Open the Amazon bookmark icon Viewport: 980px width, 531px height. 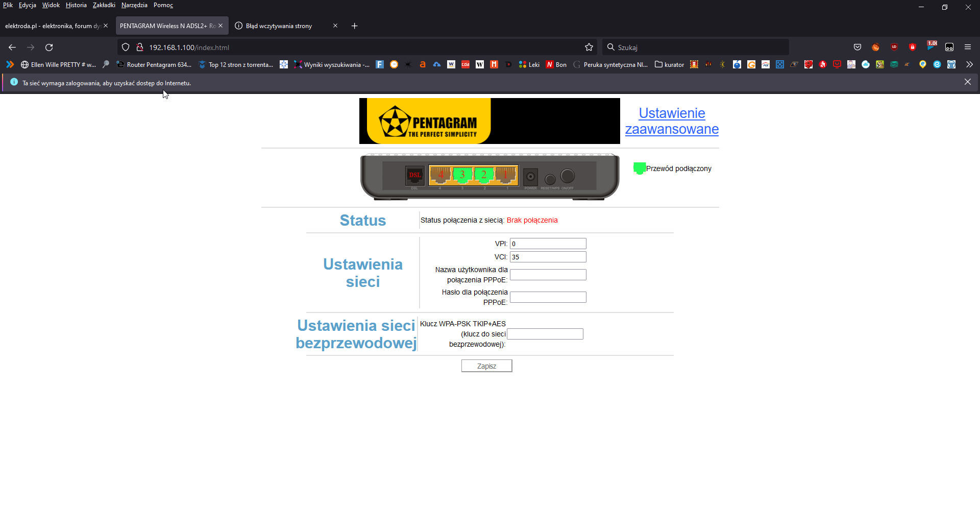[422, 64]
